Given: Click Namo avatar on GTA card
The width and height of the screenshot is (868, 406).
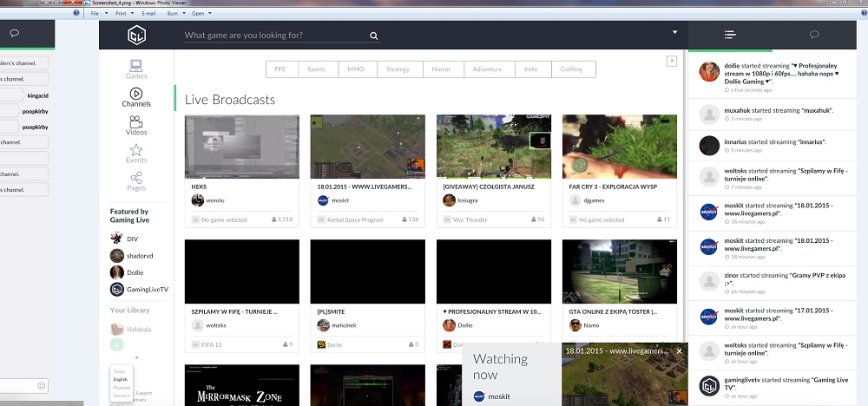Looking at the screenshot, I should (x=575, y=325).
